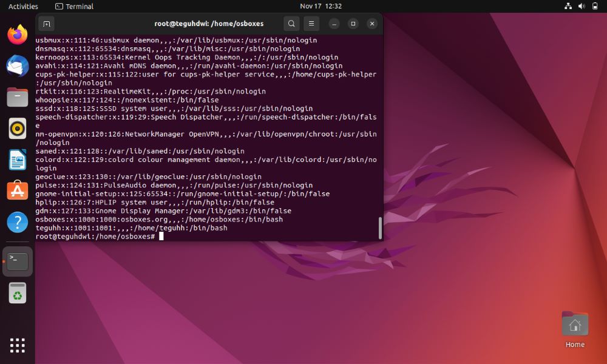607x364 pixels.
Task: Click the root@teguhdwi prompt line
Action: coord(100,237)
